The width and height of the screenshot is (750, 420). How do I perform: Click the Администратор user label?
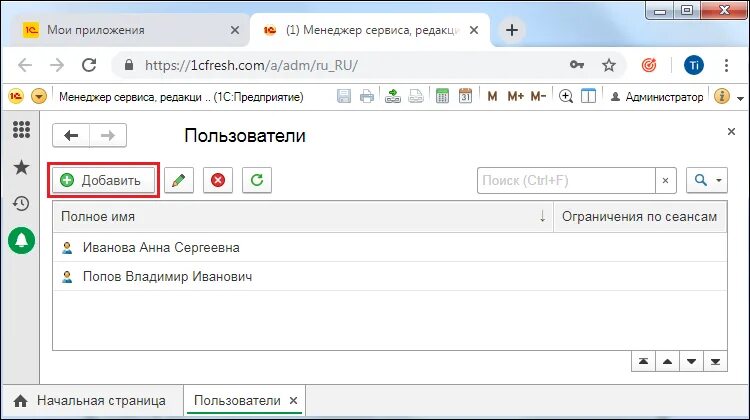[657, 97]
